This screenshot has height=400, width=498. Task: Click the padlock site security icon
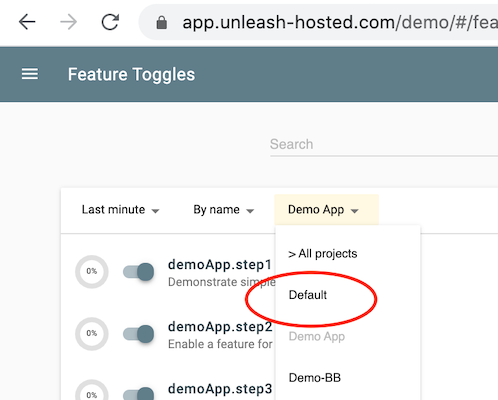(162, 23)
